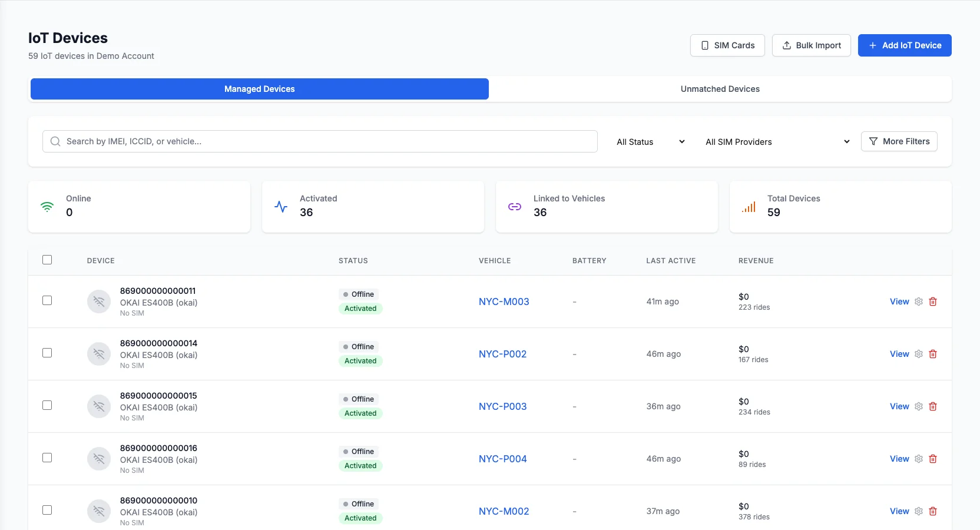Screen dimensions: 980x530
Task: Click the STATUS column header
Action: click(353, 261)
